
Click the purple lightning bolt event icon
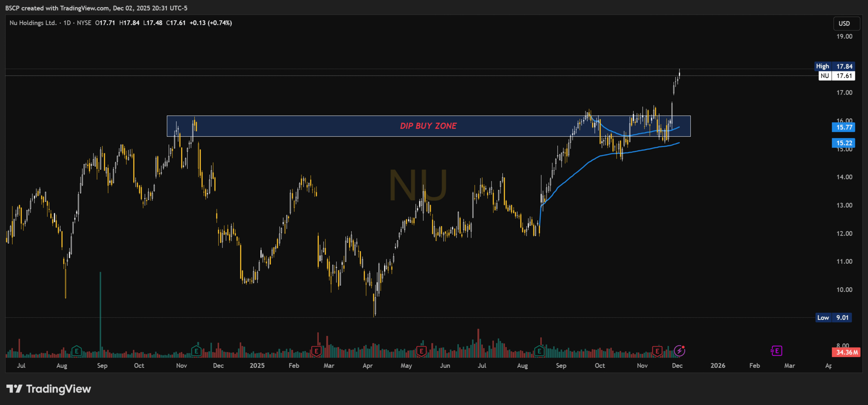coord(679,351)
